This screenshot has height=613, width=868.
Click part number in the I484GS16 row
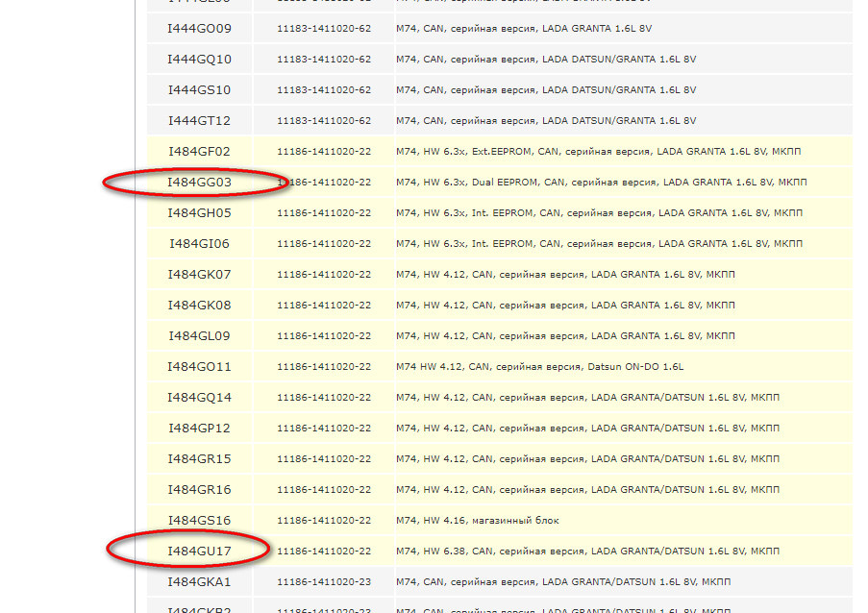324,521
